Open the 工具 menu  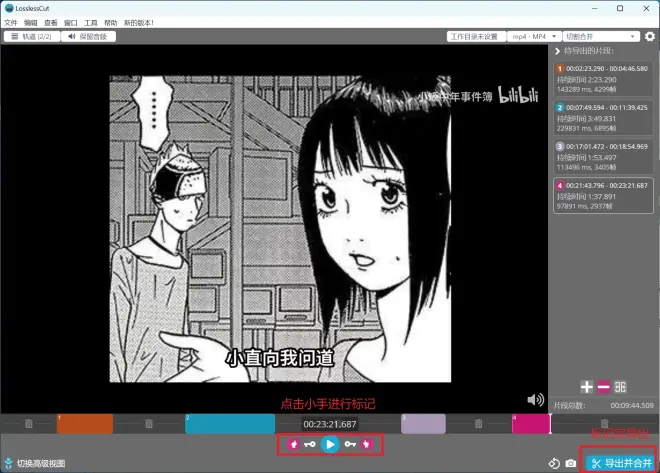coord(90,23)
